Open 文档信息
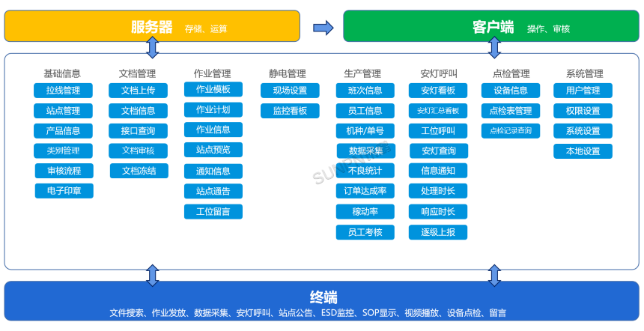The width and height of the screenshot is (644, 331). [x=138, y=111]
